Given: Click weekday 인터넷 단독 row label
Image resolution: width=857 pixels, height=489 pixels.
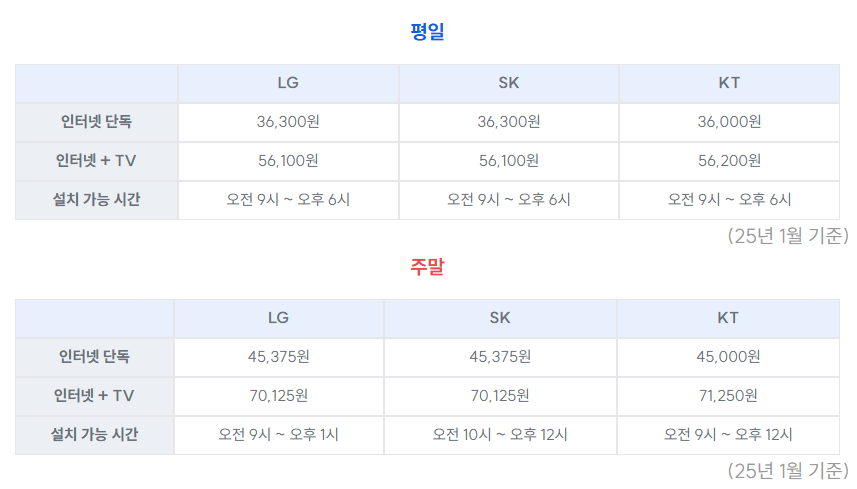Looking at the screenshot, I should coord(96,121).
